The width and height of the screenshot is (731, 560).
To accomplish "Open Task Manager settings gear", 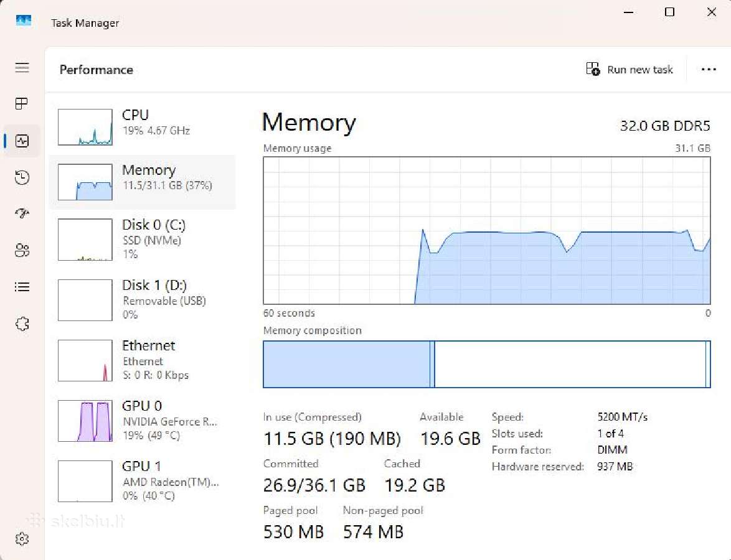I will coord(22,539).
